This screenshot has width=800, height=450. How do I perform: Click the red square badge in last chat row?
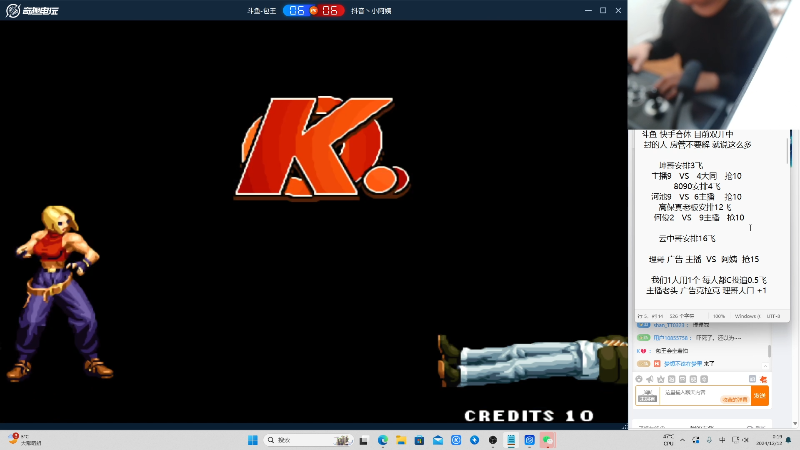[x=657, y=364]
